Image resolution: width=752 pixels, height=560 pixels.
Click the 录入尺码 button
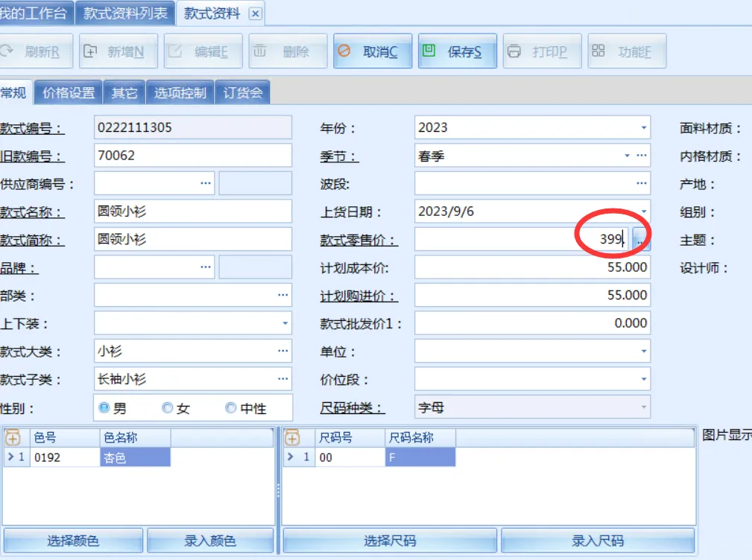[597, 541]
